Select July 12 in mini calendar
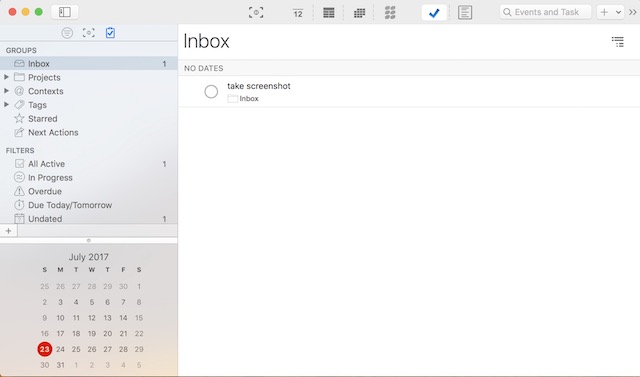The image size is (640, 377). click(92, 318)
